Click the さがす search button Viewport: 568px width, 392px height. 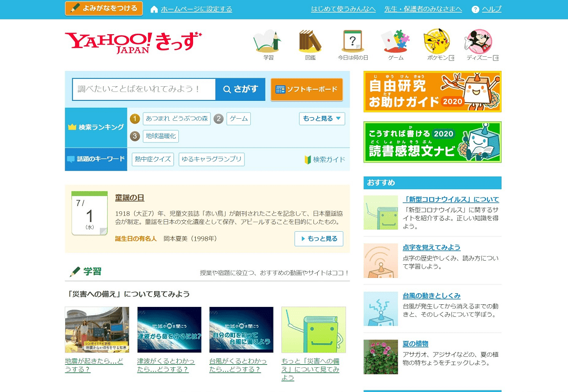pos(240,89)
